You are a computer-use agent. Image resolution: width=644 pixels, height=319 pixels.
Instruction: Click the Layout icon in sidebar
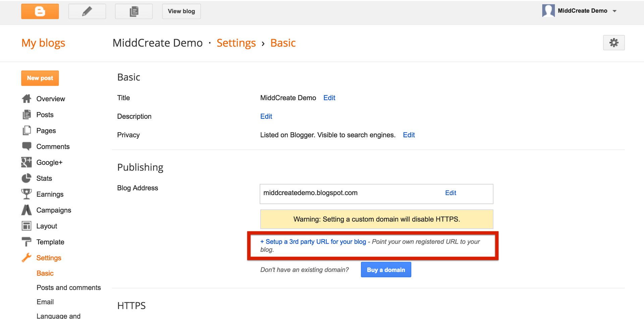click(x=26, y=226)
